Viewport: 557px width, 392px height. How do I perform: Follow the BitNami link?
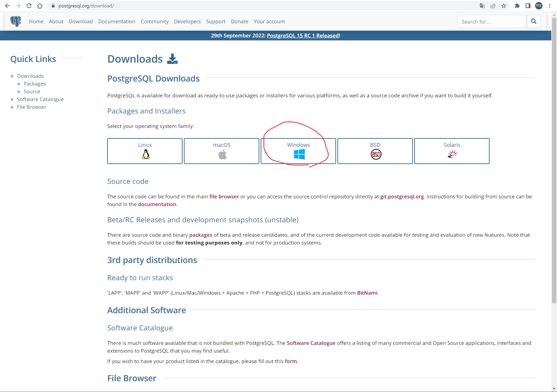coord(367,293)
